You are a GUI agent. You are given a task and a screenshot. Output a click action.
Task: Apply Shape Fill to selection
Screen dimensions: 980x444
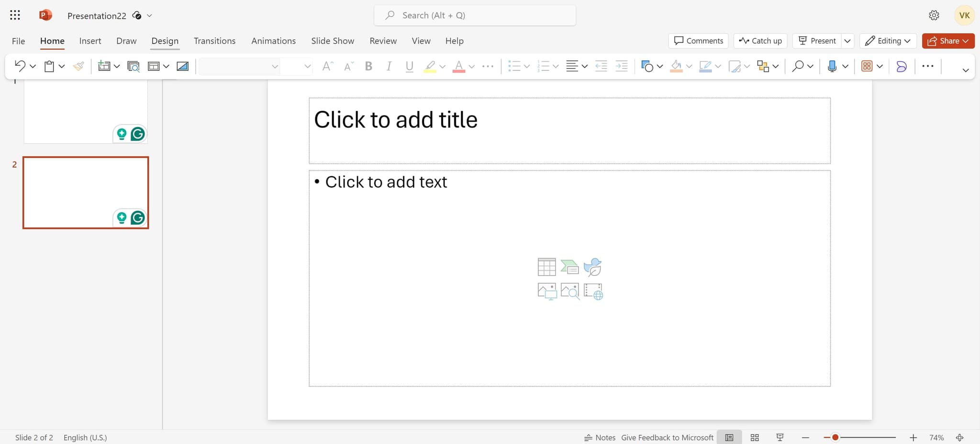(x=677, y=66)
